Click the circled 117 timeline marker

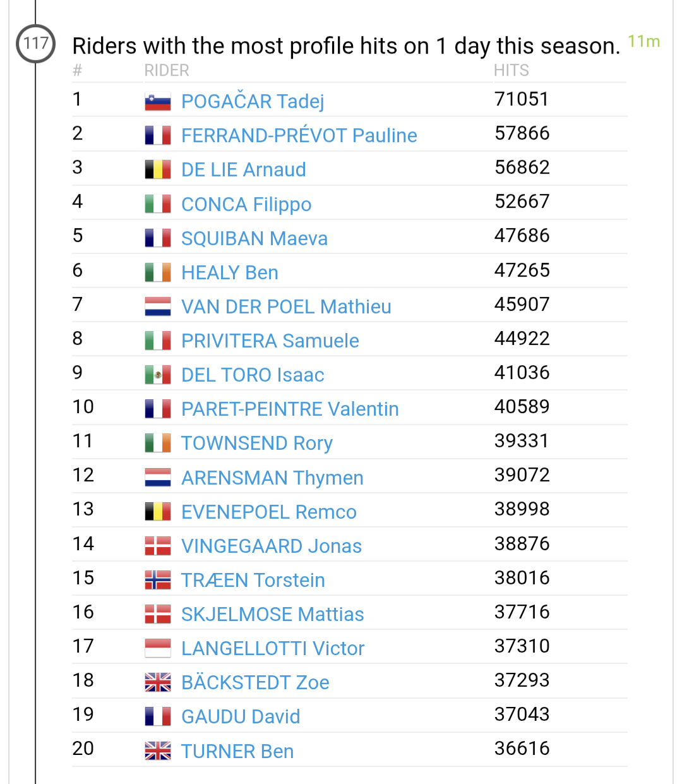point(35,44)
